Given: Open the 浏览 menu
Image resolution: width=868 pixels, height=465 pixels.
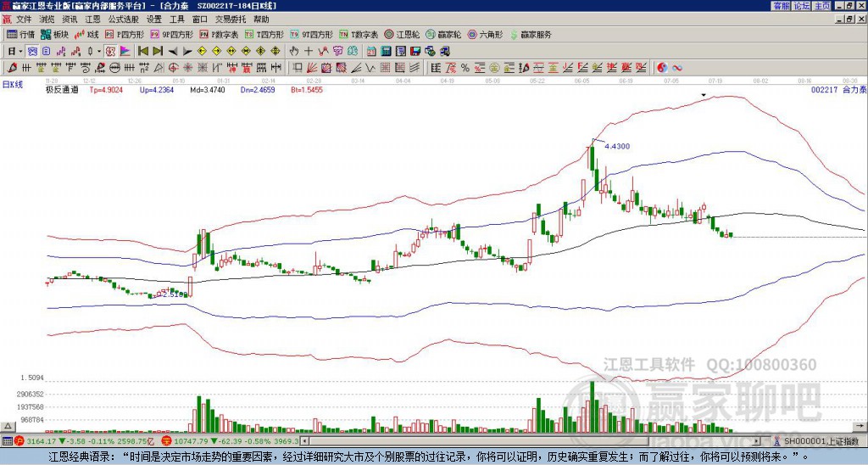Looking at the screenshot, I should coord(47,20).
